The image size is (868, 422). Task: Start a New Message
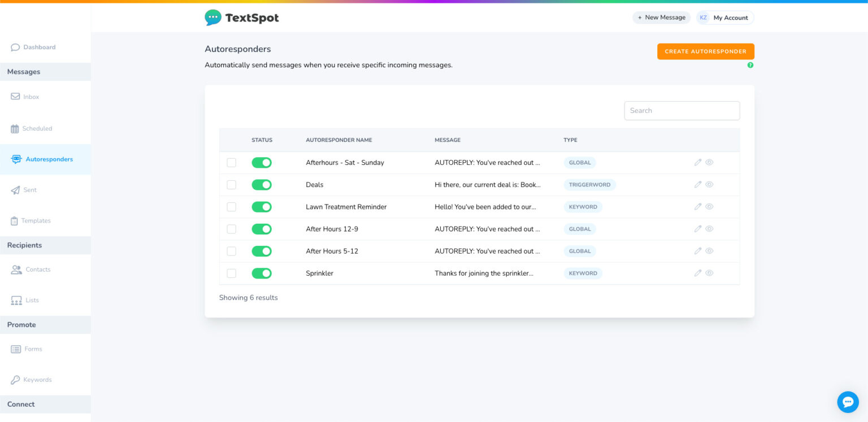pos(661,18)
